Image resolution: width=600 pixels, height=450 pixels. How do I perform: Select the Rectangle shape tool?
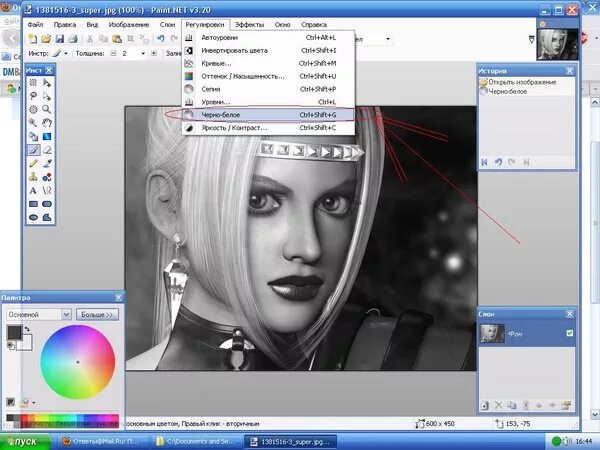(34, 204)
